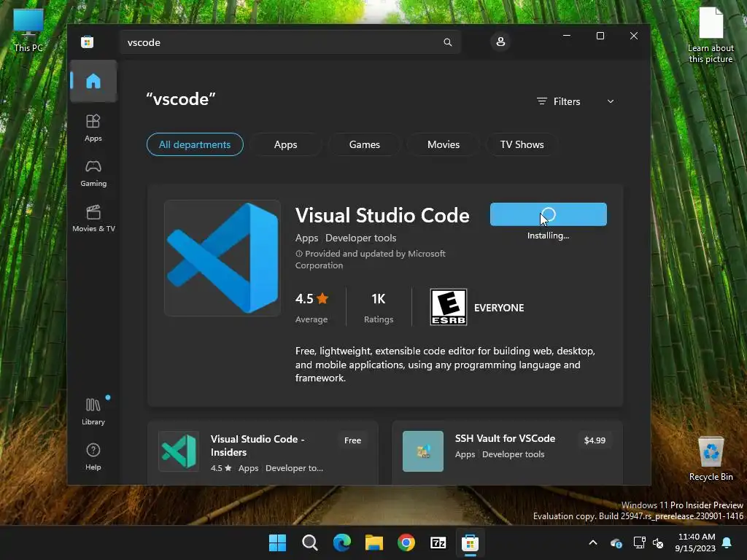Viewport: 747px width, 560px height.
Task: Select the Games department tab
Action: (365, 144)
